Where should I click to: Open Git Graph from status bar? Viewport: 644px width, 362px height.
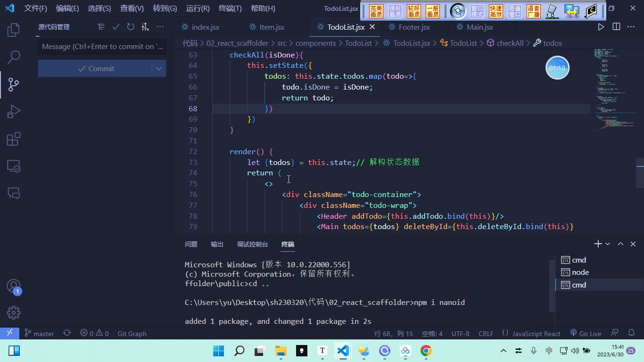[132, 333]
